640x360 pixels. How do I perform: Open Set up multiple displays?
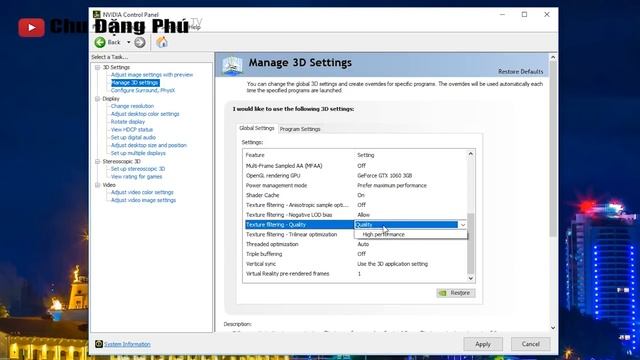coord(138,153)
